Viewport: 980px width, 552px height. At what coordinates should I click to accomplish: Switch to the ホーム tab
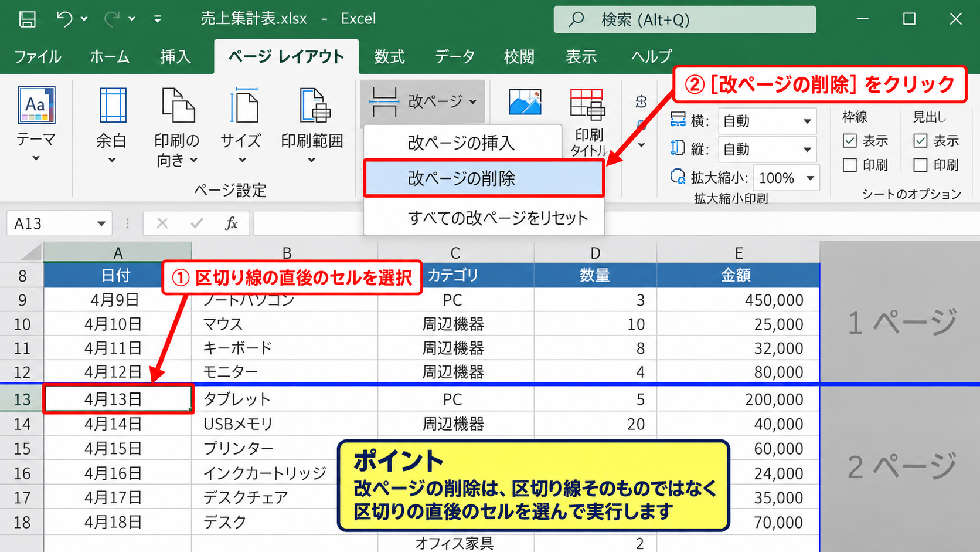[110, 57]
